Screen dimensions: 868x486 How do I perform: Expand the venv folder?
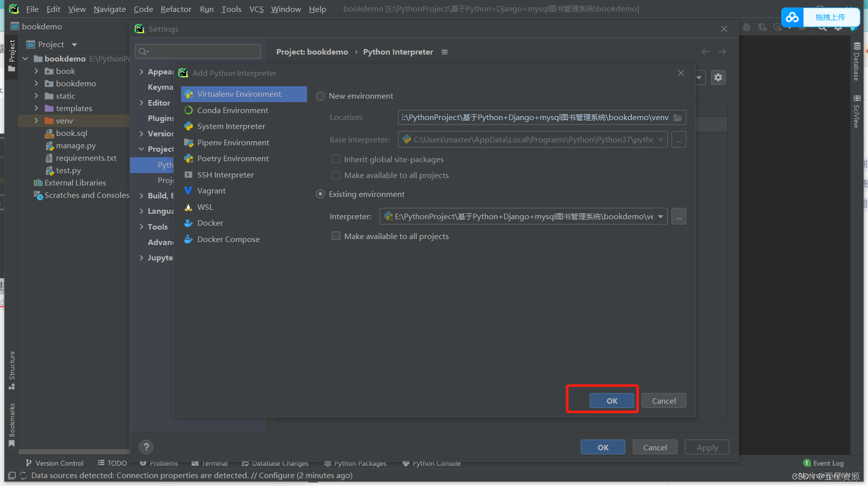[x=36, y=121]
